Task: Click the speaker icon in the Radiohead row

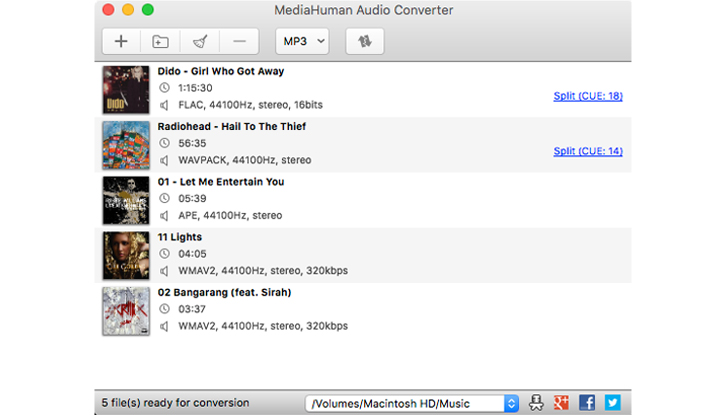Action: 164,161
